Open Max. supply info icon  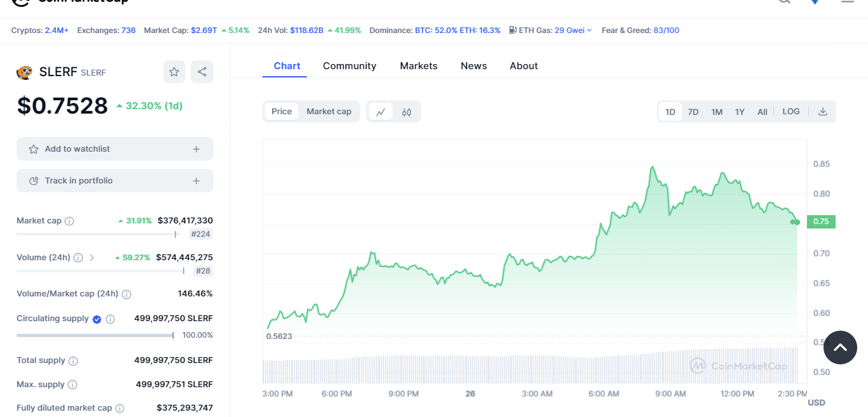click(72, 385)
